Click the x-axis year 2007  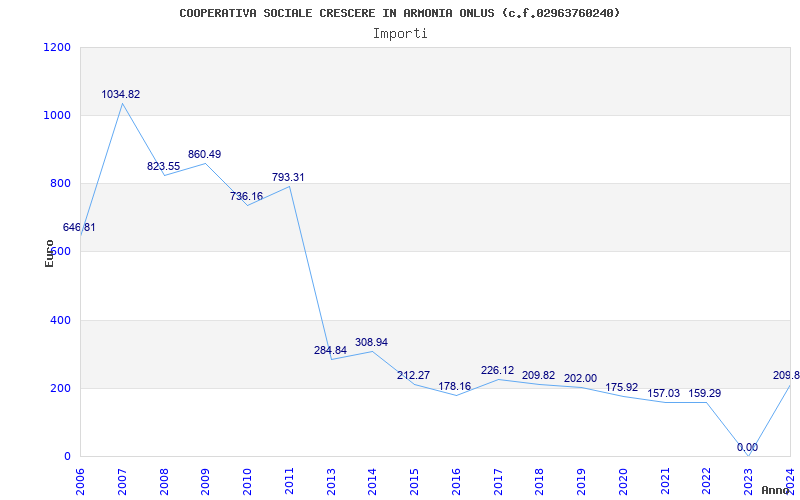point(122,482)
